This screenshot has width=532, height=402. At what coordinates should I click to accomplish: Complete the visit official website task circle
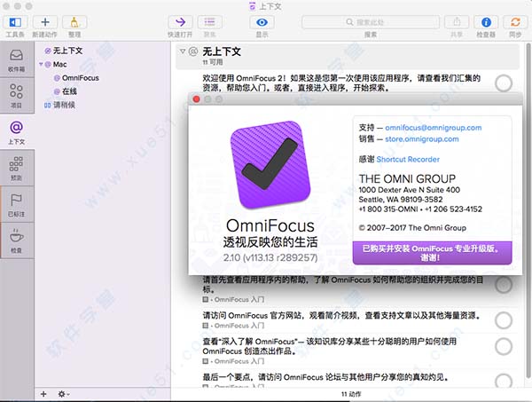pos(504,320)
